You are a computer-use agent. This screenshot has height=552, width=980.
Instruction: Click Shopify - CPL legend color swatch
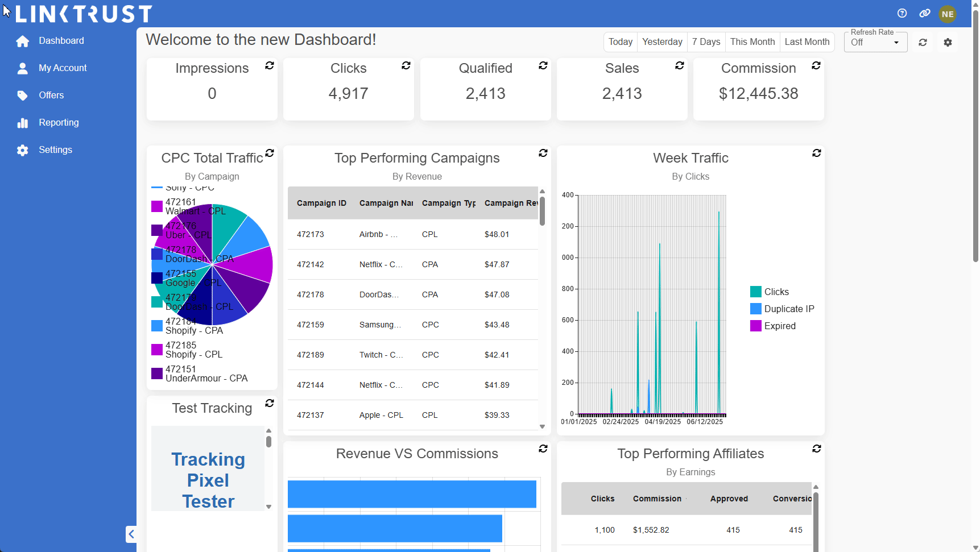[x=157, y=350]
